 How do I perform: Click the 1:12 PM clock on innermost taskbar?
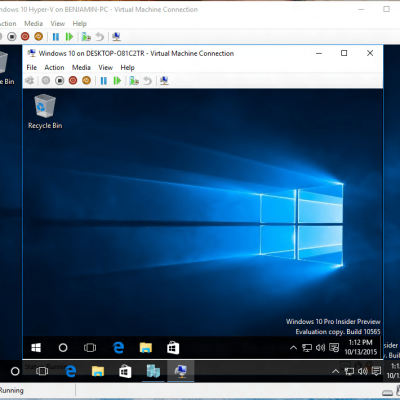click(x=361, y=347)
